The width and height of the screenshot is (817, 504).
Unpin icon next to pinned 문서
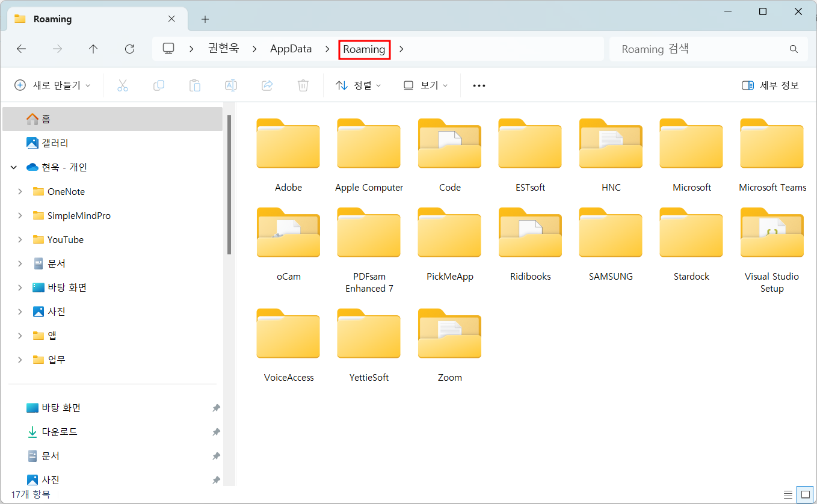pyautogui.click(x=216, y=456)
